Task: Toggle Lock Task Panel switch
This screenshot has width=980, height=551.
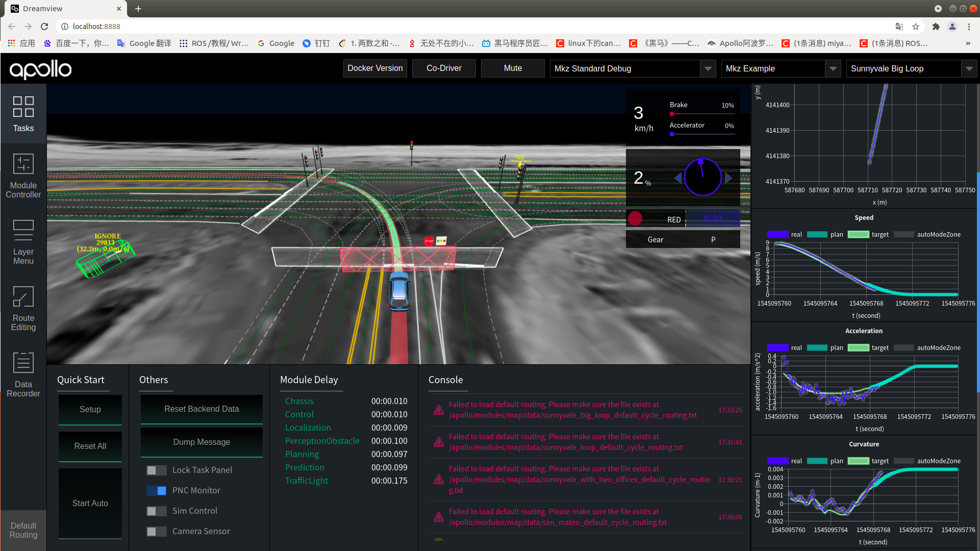Action: (156, 470)
